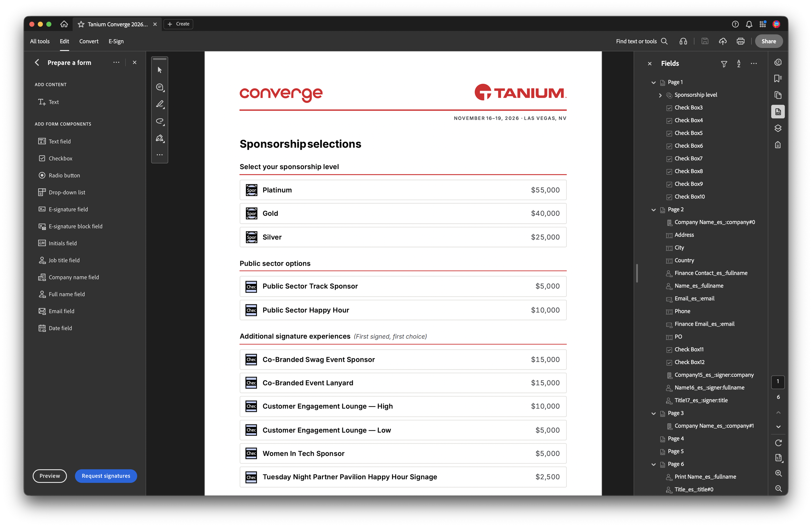Switch to the Edit tab

(x=65, y=41)
